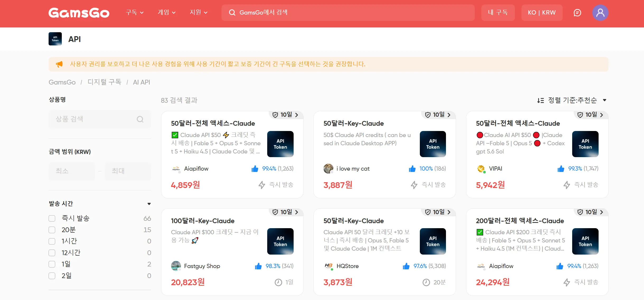Click lightning icon on 24,294원 card
Screen dimensions: 644x300
[x=567, y=282]
